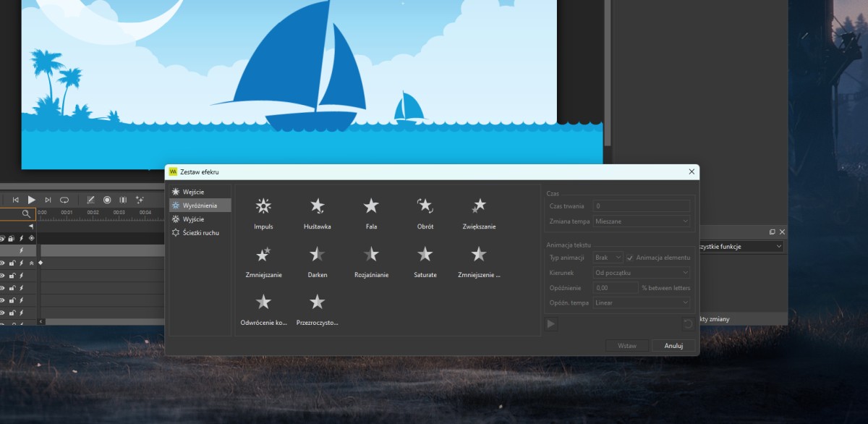Select the Impuls emphasis effect
The height and width of the screenshot is (424, 868).
pos(263,207)
